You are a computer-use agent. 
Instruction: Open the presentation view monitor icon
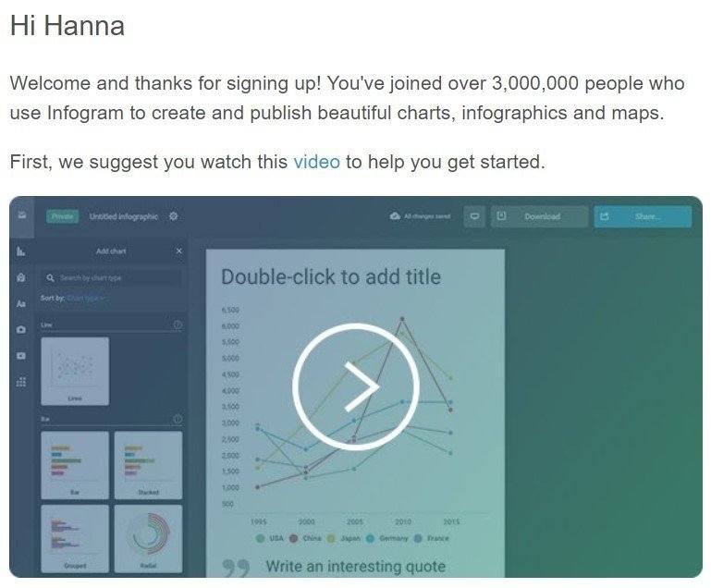point(474,216)
